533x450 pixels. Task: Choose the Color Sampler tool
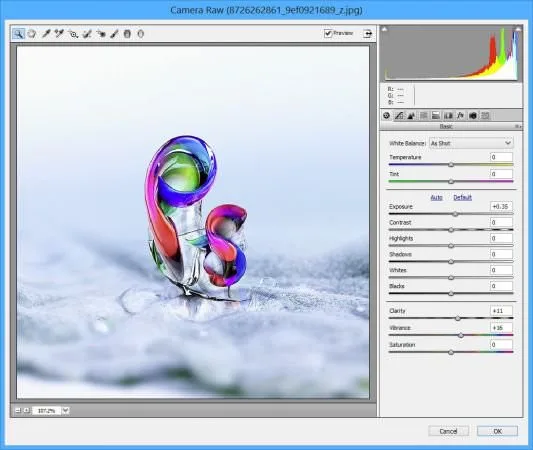click(x=59, y=34)
